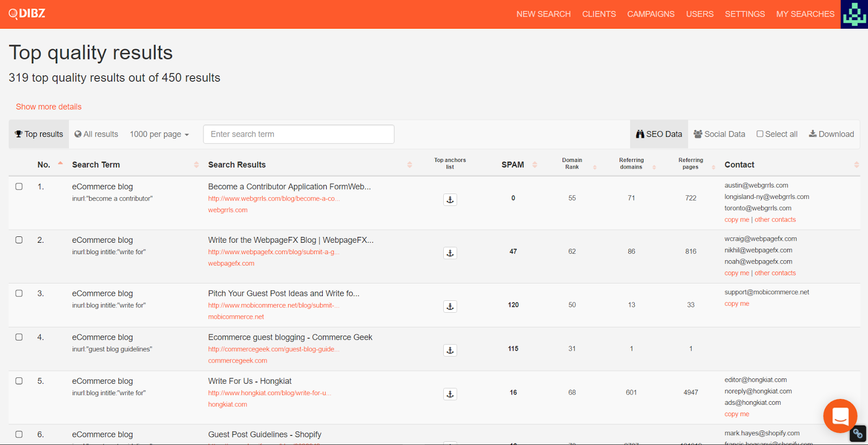Viewport: 868px width, 445px height.
Task: Select the title Guest Post Guidelines - Shopify
Action: (265, 435)
